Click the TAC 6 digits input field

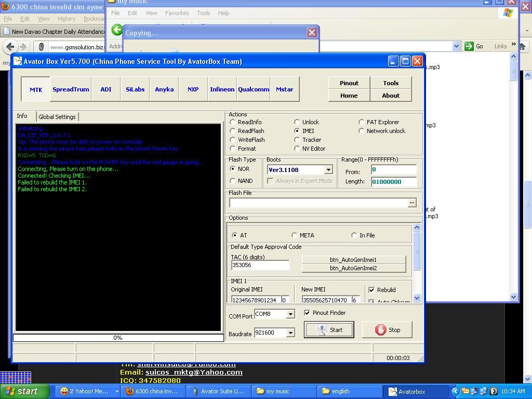(x=260, y=265)
